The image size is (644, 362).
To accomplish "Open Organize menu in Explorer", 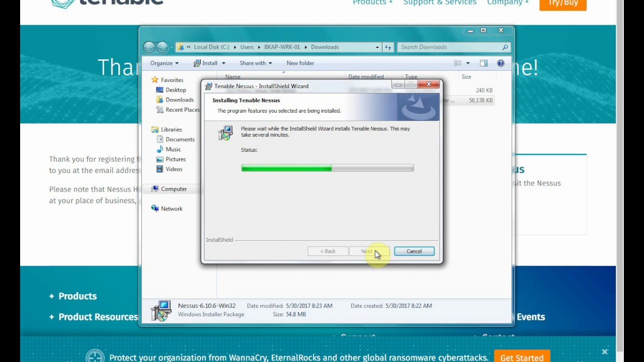I will tap(164, 63).
